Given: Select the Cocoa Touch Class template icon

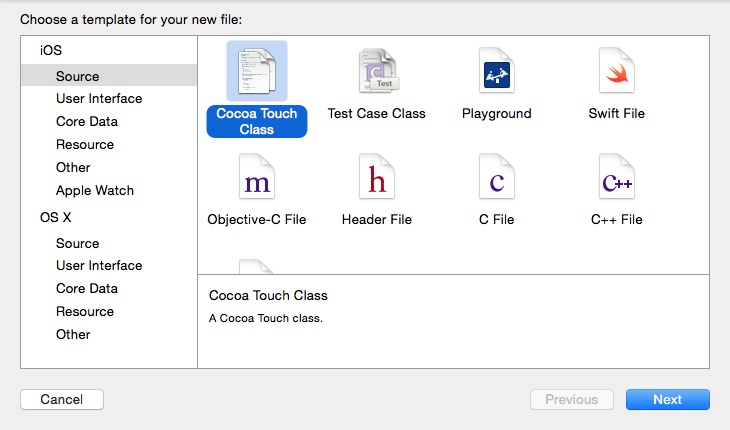Looking at the screenshot, I should tap(257, 71).
